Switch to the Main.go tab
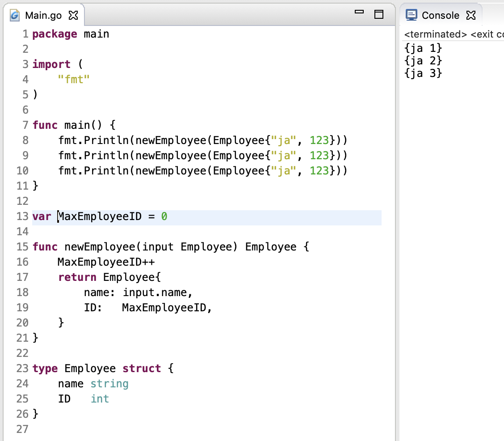The height and width of the screenshot is (441, 504). pyautogui.click(x=43, y=16)
